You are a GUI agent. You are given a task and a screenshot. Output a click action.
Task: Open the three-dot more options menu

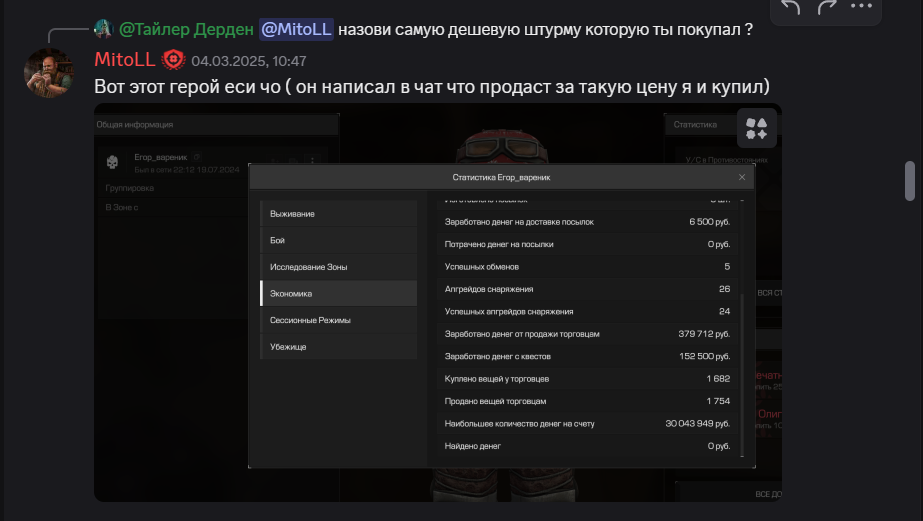point(861,6)
